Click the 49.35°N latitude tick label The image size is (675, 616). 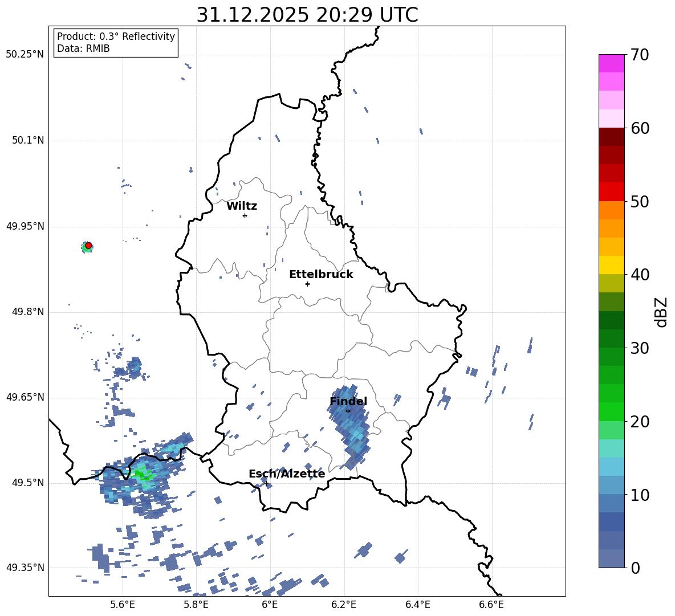click(x=25, y=568)
